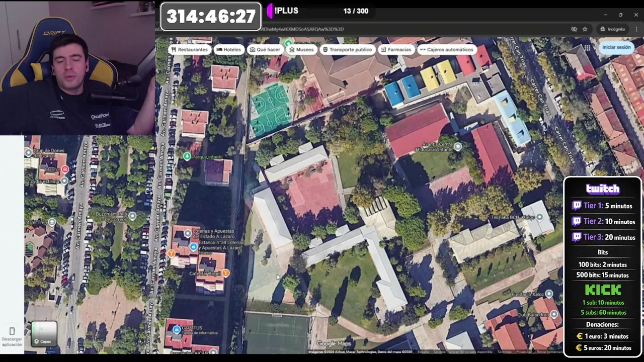
Task: Click the orange Cafe Bar Angel pin
Action: click(225, 273)
